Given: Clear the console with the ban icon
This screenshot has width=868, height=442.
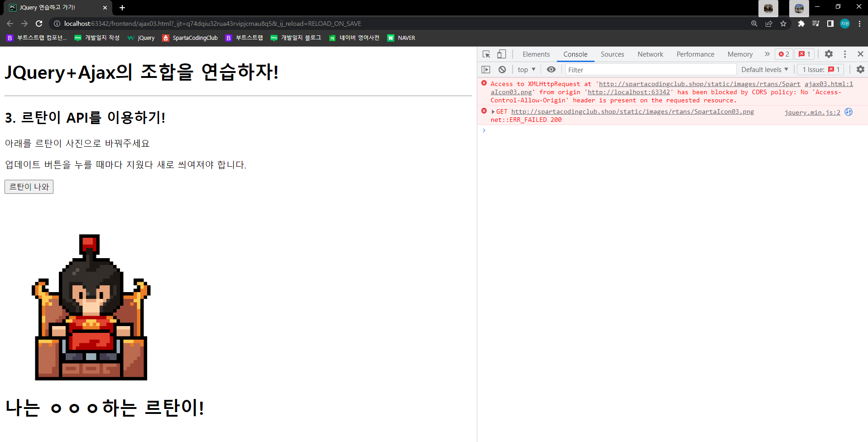Looking at the screenshot, I should pyautogui.click(x=502, y=69).
